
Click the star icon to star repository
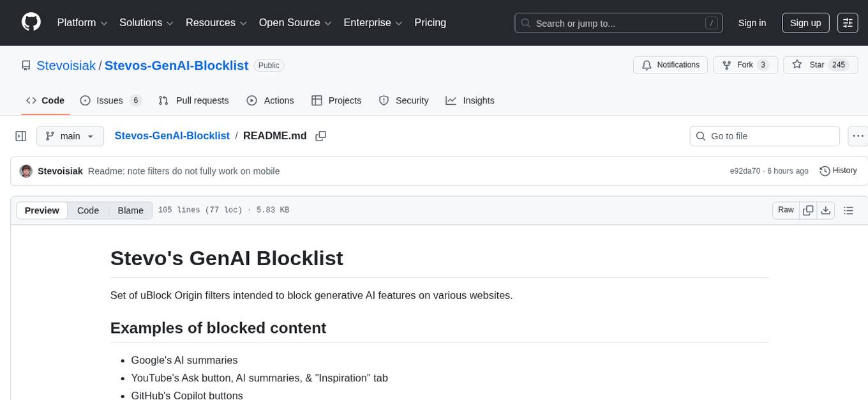(797, 65)
